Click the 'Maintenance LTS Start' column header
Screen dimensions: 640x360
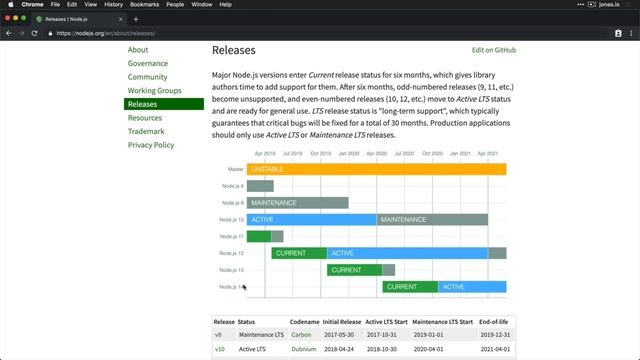(442, 322)
